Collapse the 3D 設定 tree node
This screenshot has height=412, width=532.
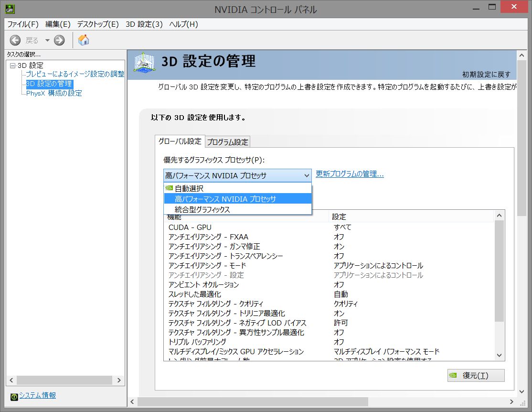(12, 65)
